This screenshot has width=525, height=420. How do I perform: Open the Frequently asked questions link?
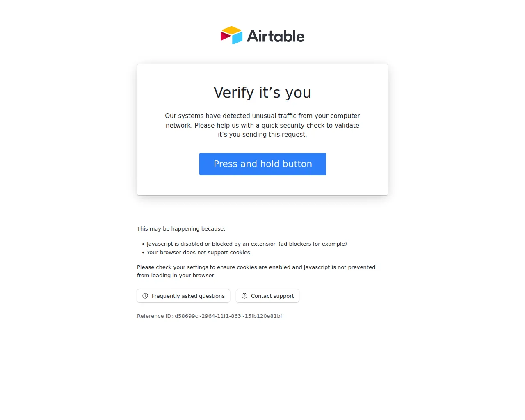coord(188,296)
